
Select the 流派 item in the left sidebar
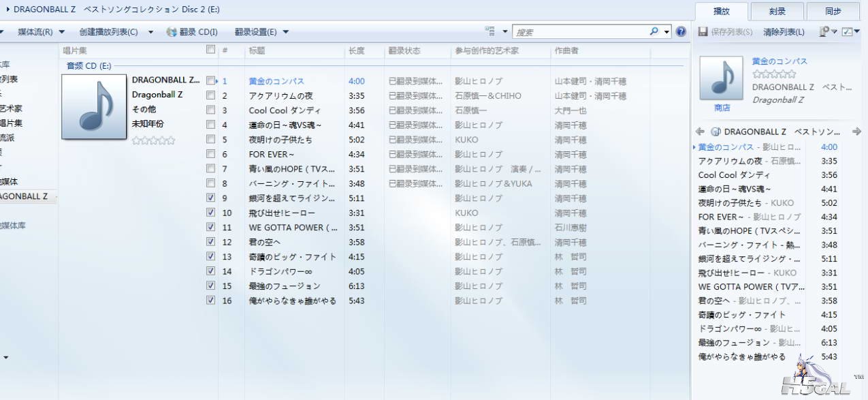(7, 138)
